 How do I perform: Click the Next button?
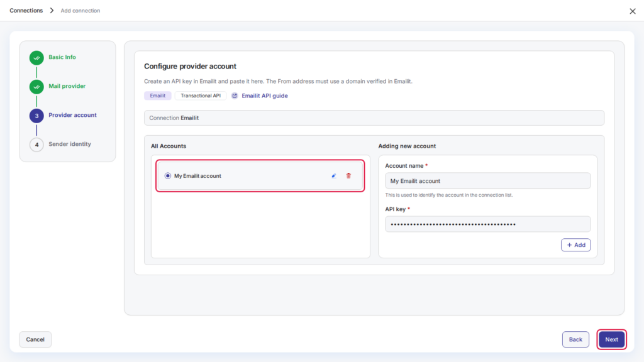(x=611, y=339)
